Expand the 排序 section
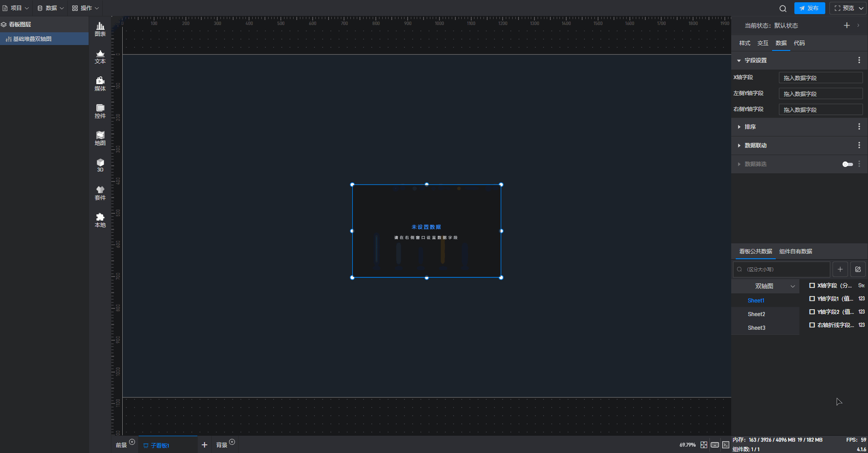 pyautogui.click(x=750, y=127)
